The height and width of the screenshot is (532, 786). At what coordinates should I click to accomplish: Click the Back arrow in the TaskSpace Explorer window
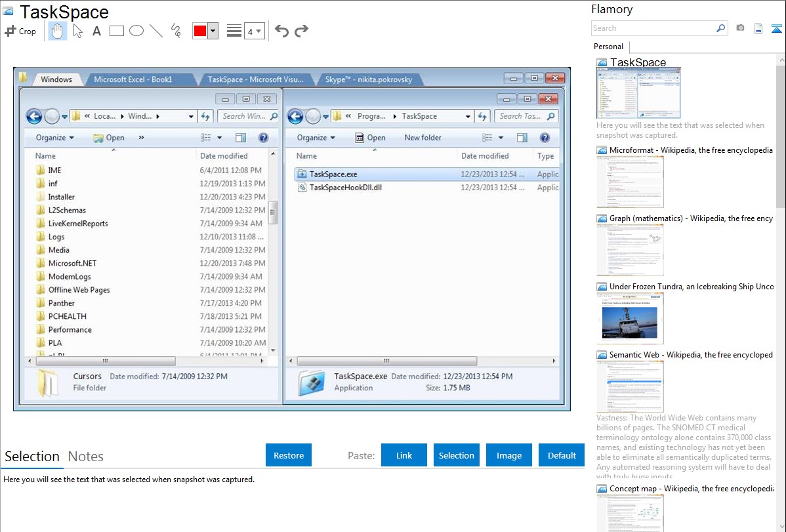(x=295, y=116)
